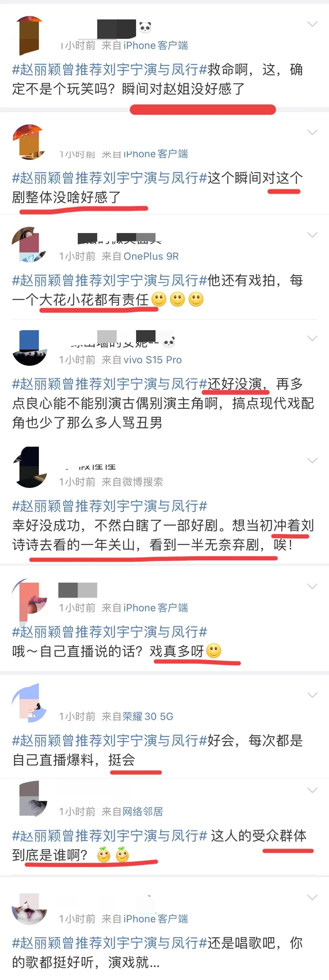Image resolution: width=329 pixels, height=980 pixels.
Task: Expand the chevron on the 荣耀 30 5G post
Action: click(312, 695)
